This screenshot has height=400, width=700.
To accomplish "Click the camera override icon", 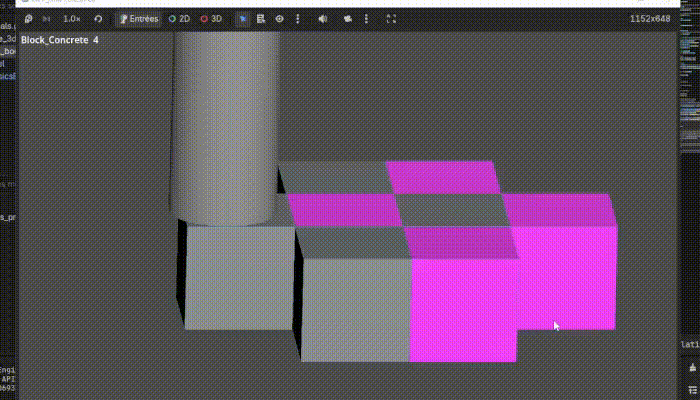I will (348, 18).
